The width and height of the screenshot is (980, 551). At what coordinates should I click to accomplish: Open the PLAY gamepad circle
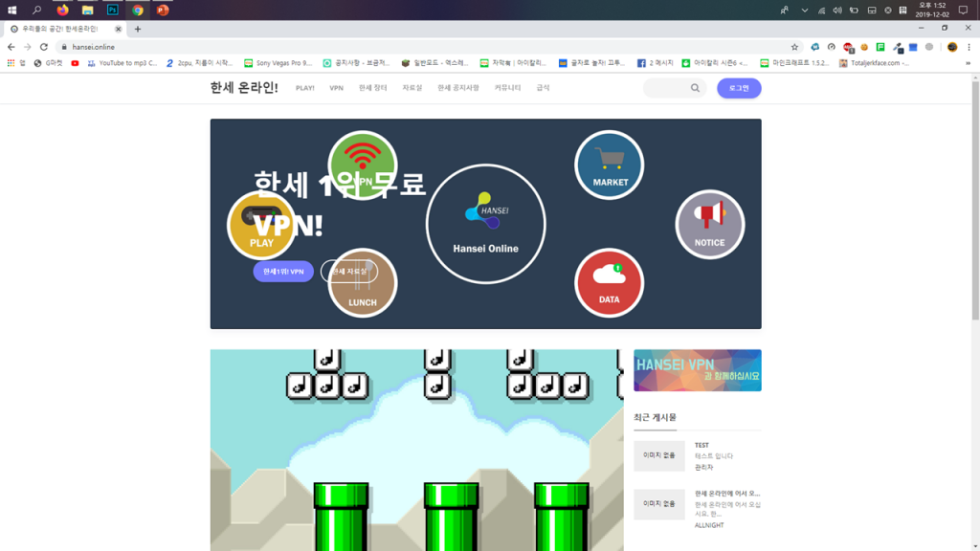pyautogui.click(x=261, y=224)
